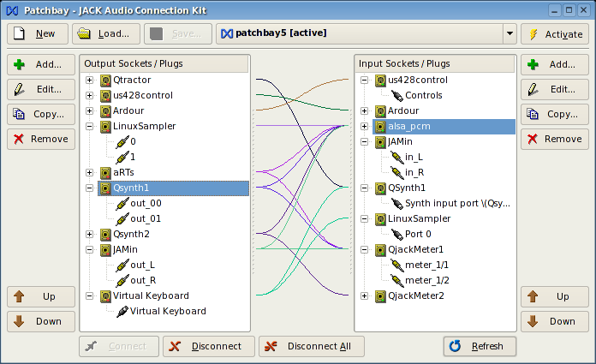Click the LinuxSampler socket icon in Output Sockets
Viewport: 596px width, 364px height.
pyautogui.click(x=105, y=126)
